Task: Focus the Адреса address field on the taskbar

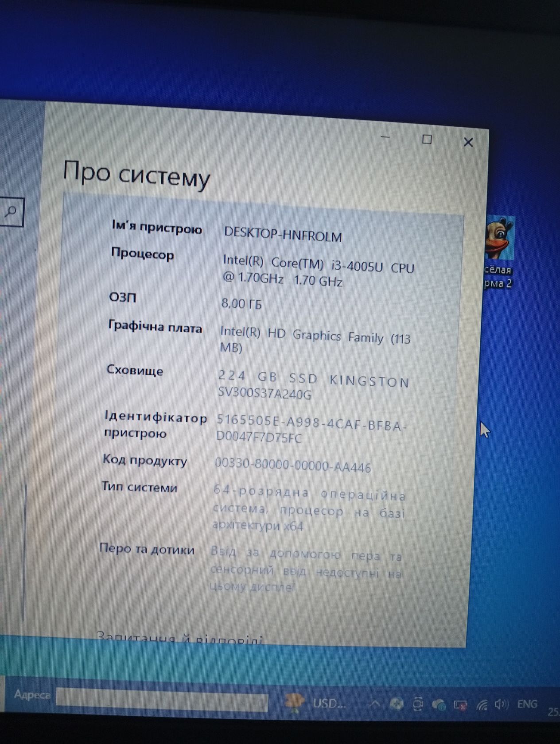Action: pos(162,699)
